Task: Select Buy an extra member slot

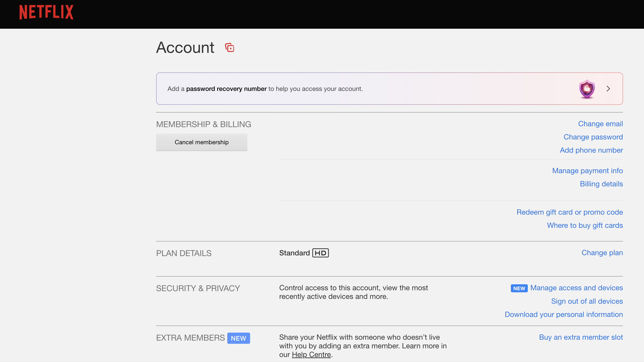Action: click(581, 337)
